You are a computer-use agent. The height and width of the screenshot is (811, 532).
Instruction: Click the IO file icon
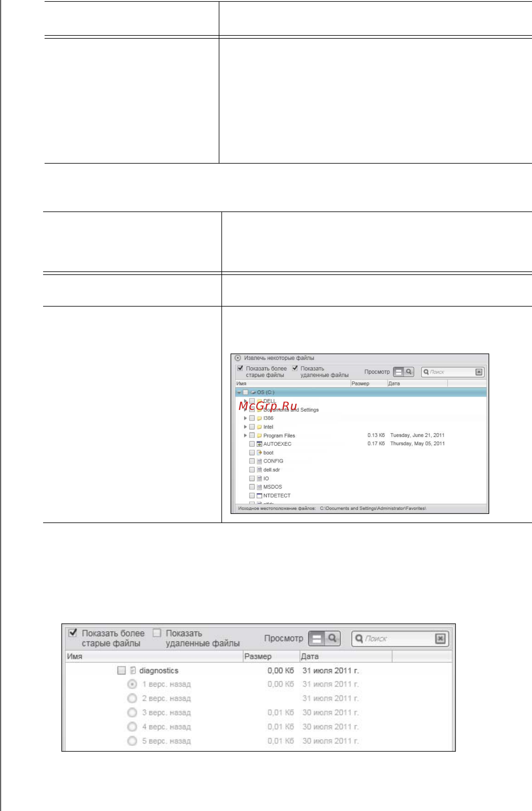pyautogui.click(x=259, y=478)
